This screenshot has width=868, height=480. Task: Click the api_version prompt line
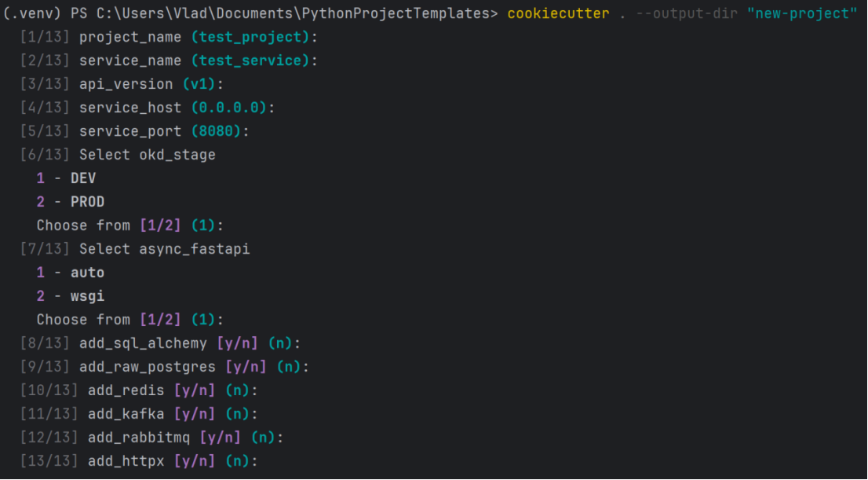point(122,84)
